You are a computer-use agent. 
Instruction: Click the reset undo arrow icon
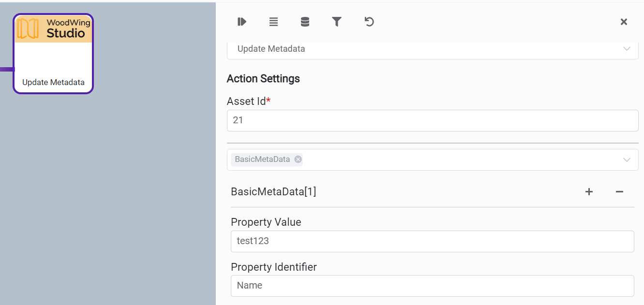369,22
